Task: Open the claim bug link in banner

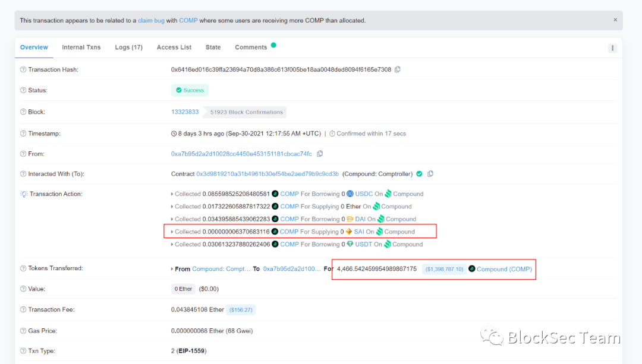Action: [x=151, y=20]
